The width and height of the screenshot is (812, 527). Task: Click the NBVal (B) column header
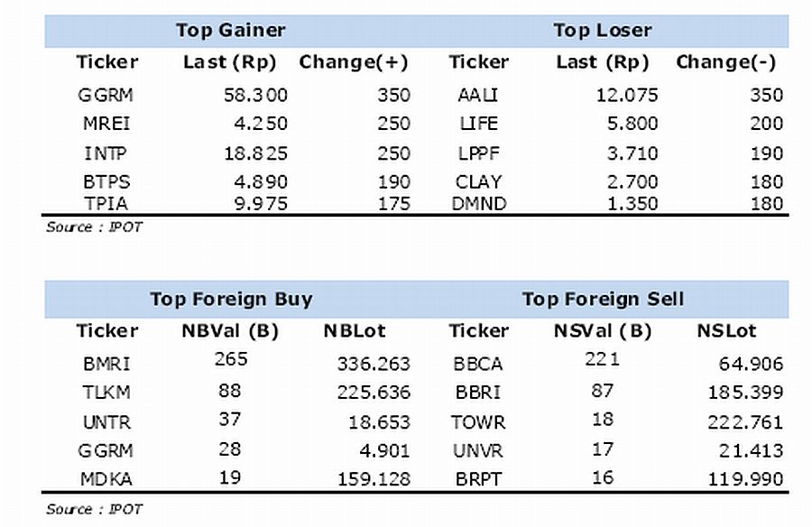pos(230,330)
